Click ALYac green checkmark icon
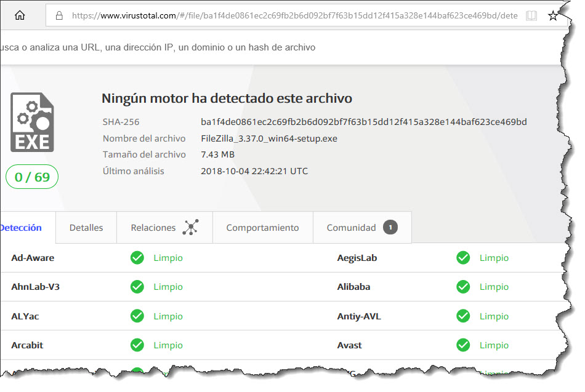Image resolution: width=585 pixels, height=392 pixels. click(137, 316)
